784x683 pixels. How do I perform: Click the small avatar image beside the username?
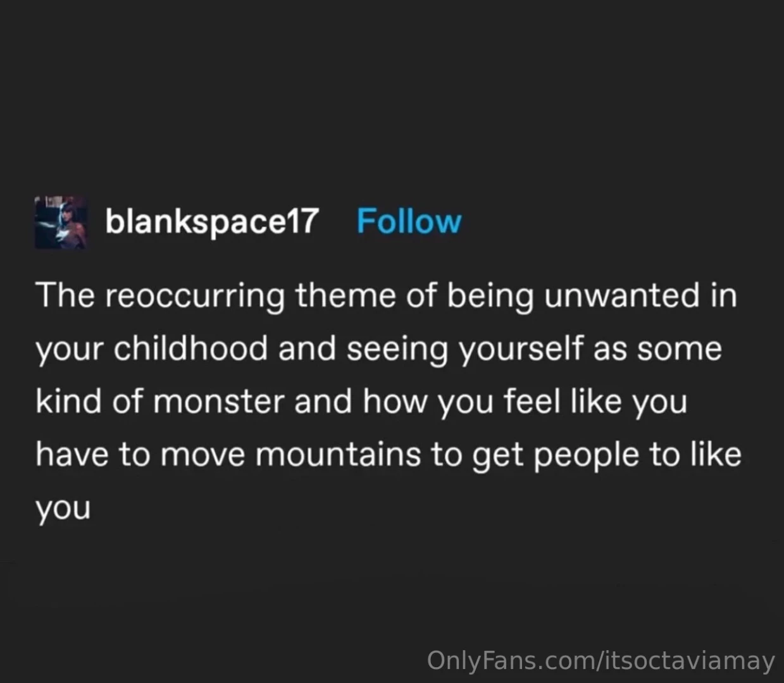tap(61, 223)
